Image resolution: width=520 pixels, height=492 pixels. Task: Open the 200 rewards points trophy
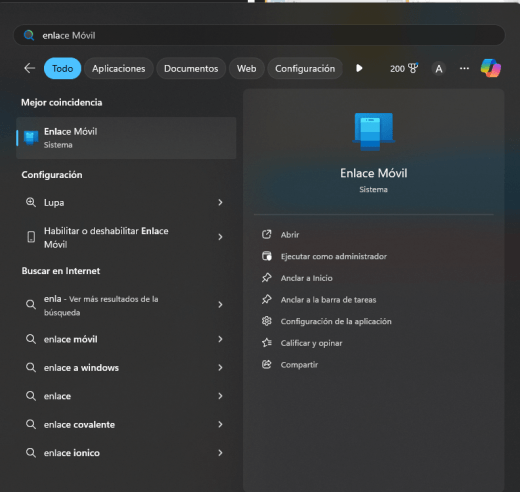(x=404, y=69)
